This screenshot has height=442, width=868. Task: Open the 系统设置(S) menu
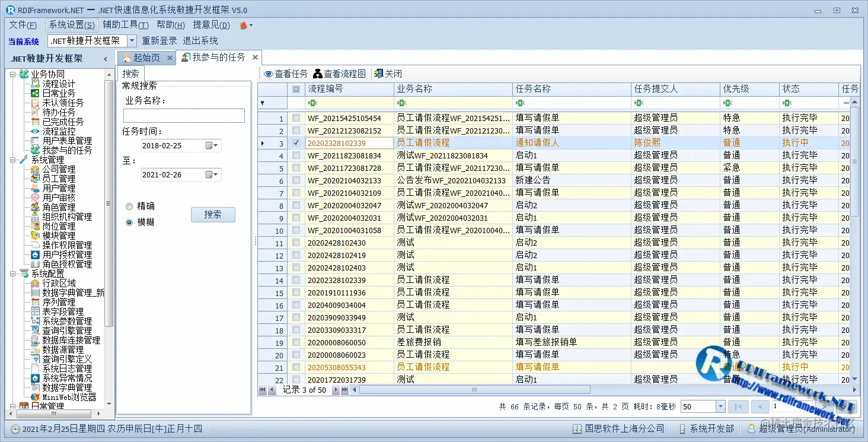[72, 25]
